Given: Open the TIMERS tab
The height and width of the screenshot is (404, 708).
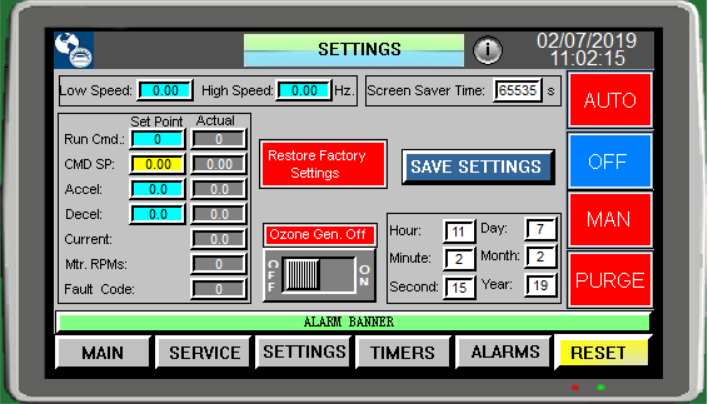Looking at the screenshot, I should coord(402,353).
